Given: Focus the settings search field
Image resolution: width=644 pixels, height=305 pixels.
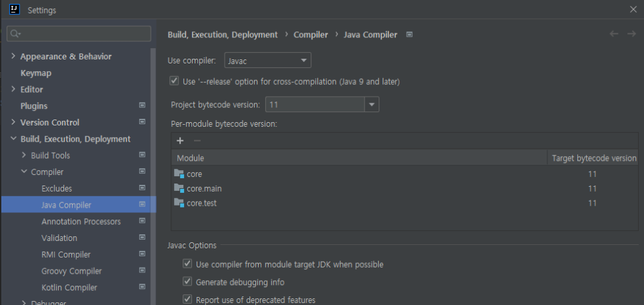Looking at the screenshot, I should [x=79, y=34].
